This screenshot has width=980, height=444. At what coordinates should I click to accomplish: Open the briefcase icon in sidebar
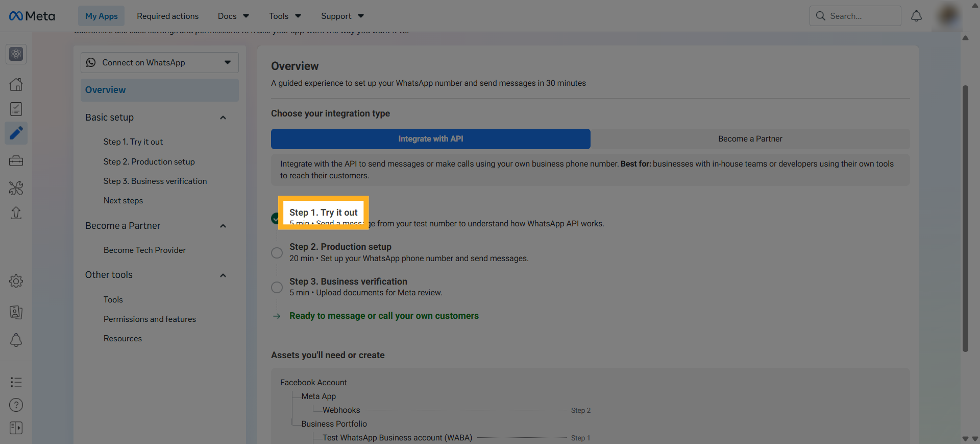coord(16,161)
